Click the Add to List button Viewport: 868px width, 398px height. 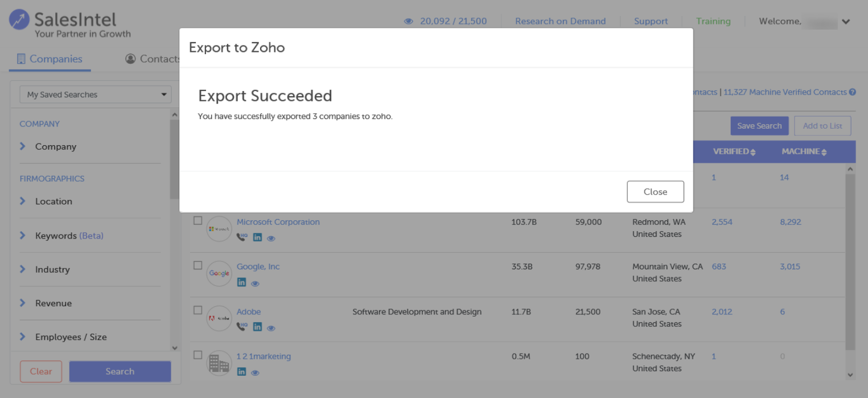[x=822, y=126]
